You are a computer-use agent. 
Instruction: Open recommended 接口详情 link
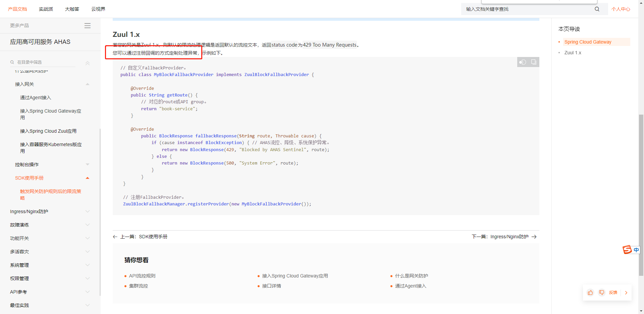click(272, 286)
